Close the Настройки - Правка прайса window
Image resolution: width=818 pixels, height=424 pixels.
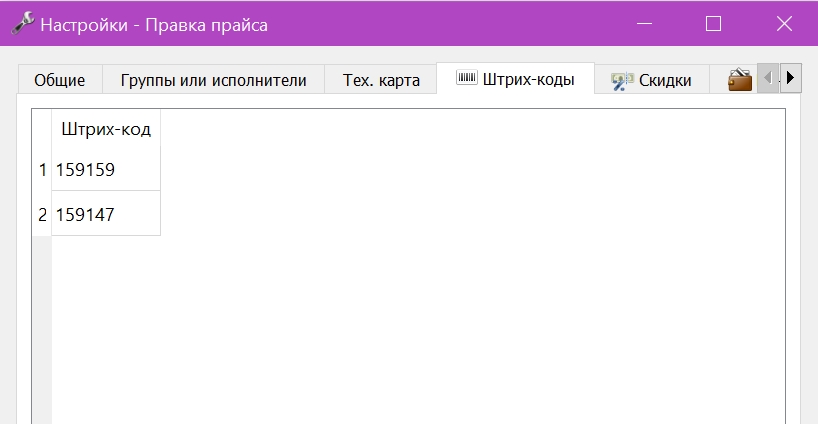coord(784,23)
